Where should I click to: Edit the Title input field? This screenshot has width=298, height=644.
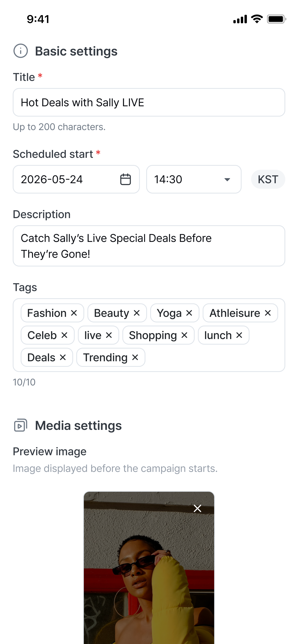[149, 102]
